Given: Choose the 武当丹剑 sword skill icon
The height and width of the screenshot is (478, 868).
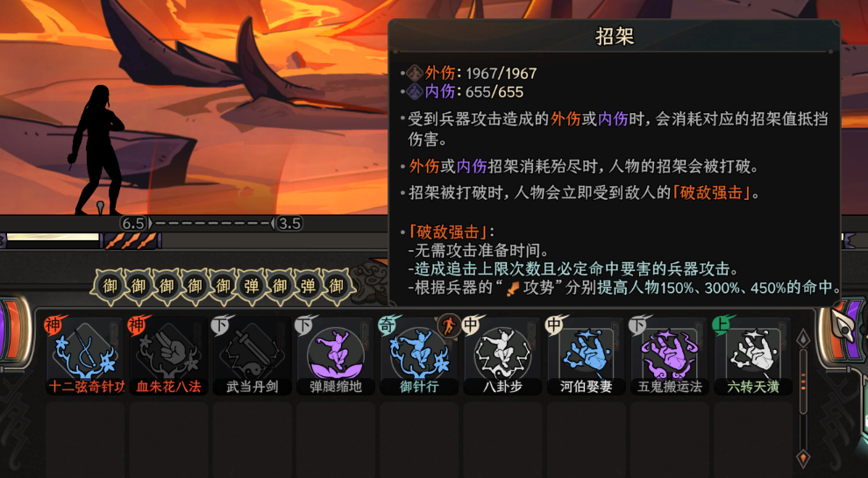Looking at the screenshot, I should tap(253, 354).
